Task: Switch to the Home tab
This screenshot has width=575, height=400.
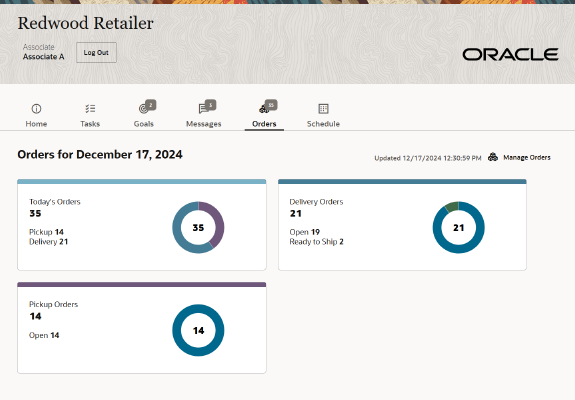Action: tap(36, 114)
